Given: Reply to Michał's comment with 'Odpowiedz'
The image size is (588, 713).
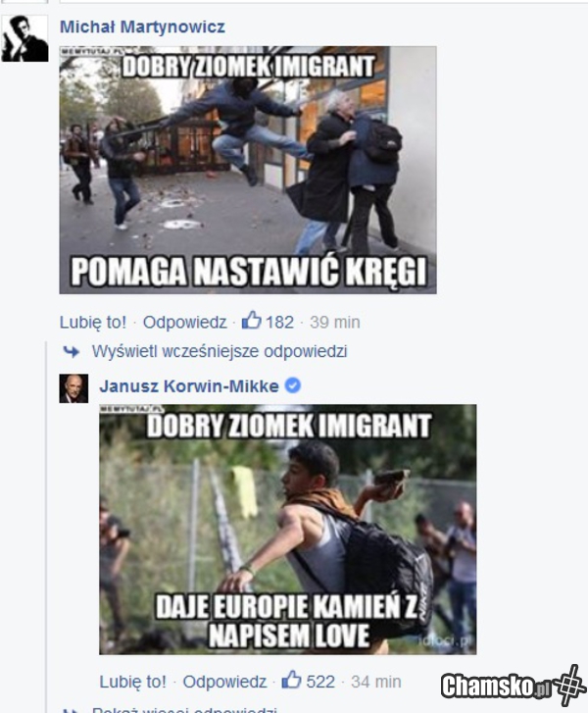Looking at the screenshot, I should coord(184,322).
